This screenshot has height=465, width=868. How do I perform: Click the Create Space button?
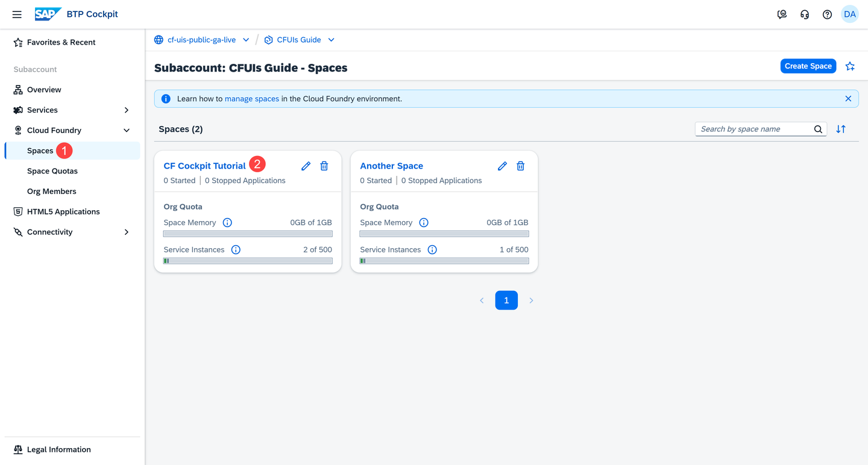tap(808, 66)
